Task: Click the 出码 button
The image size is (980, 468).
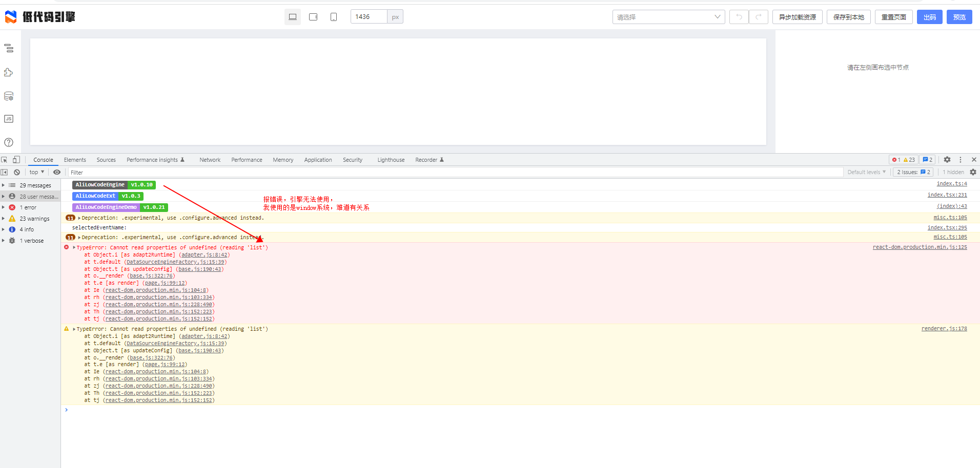Action: click(x=930, y=17)
